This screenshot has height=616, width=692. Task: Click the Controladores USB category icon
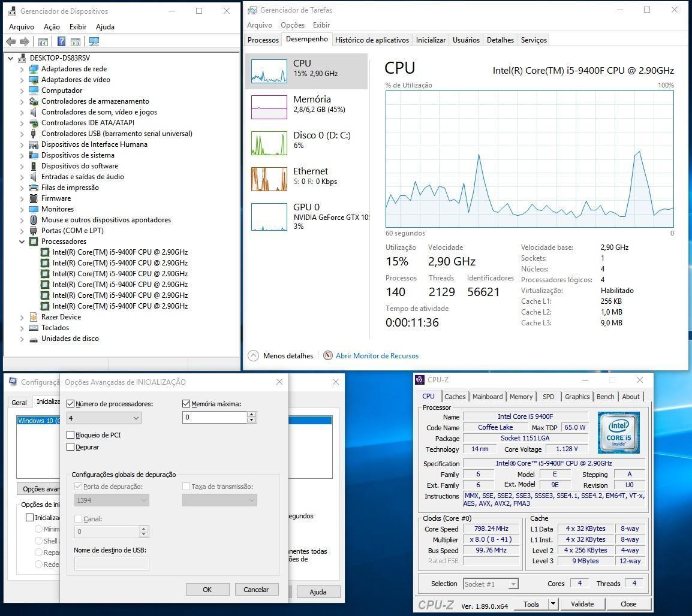(x=34, y=134)
